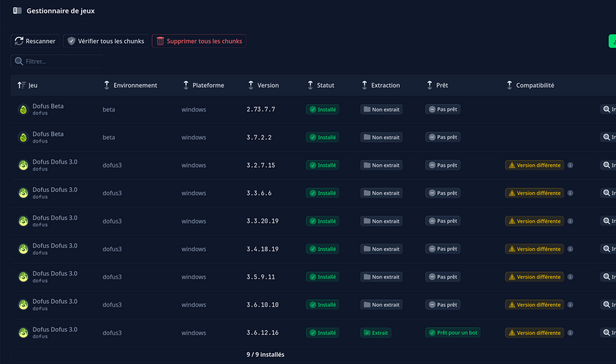The width and height of the screenshot is (616, 364).
Task: Click the magnifier button in row 3.5.9.11
Action: point(608,277)
